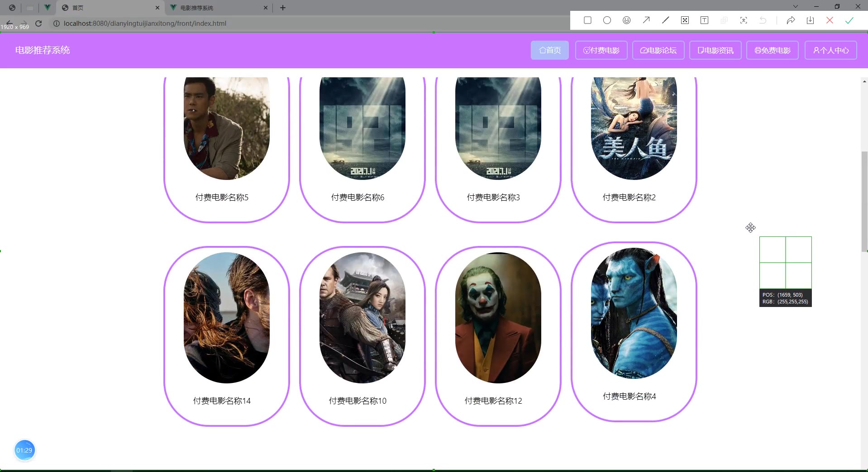The width and height of the screenshot is (868, 472).
Task: Select the 首页 browser tab
Action: pyautogui.click(x=110, y=8)
